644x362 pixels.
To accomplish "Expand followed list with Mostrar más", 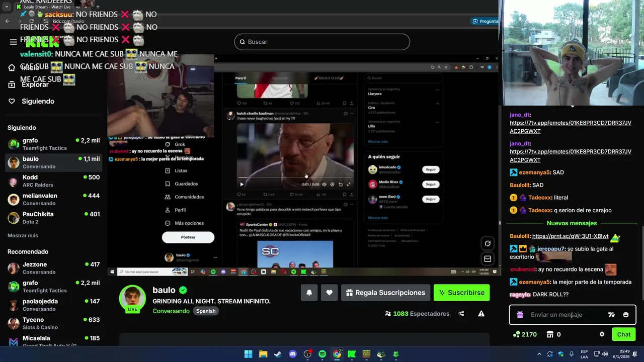I will [x=23, y=235].
